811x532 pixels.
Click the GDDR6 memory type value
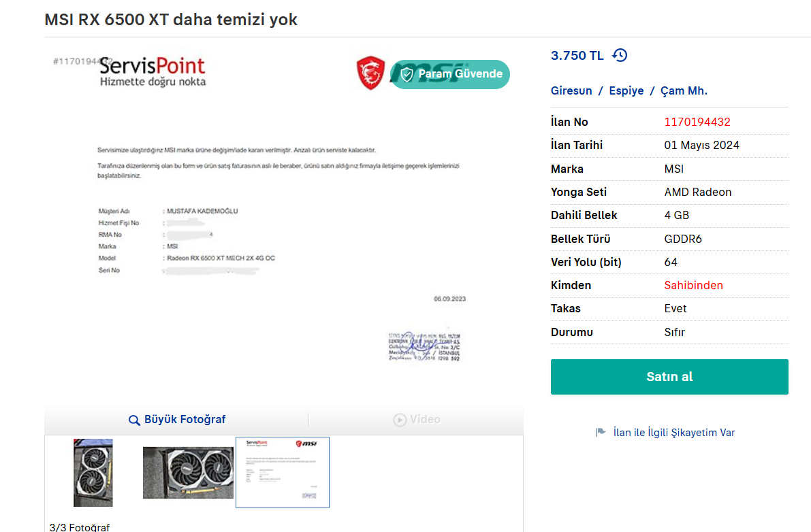[683, 239]
